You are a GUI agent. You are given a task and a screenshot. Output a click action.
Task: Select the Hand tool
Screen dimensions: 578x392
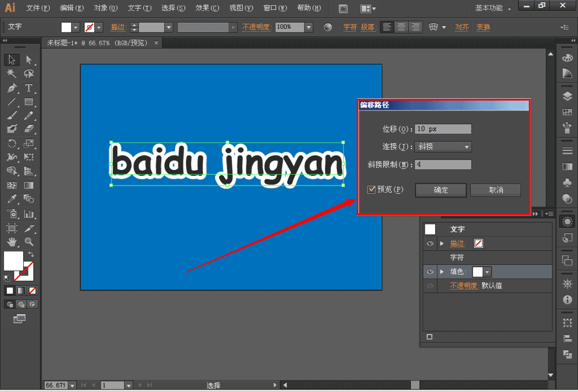pos(12,242)
